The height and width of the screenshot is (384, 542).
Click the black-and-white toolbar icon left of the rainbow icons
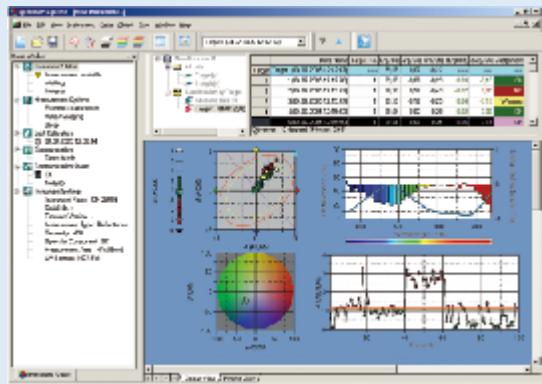[x=106, y=42]
